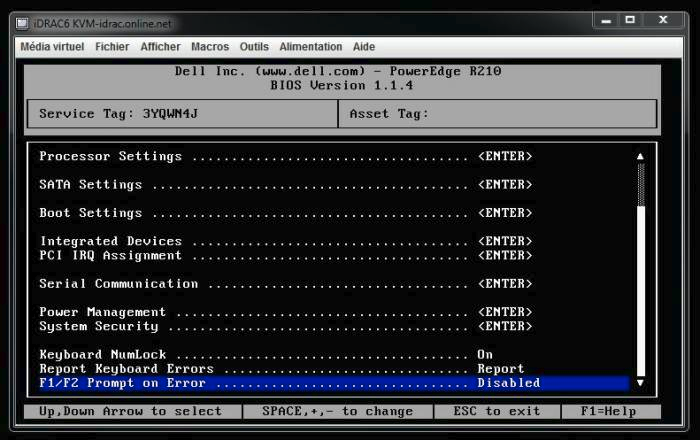Select the Processor Settings entry

tap(111, 156)
